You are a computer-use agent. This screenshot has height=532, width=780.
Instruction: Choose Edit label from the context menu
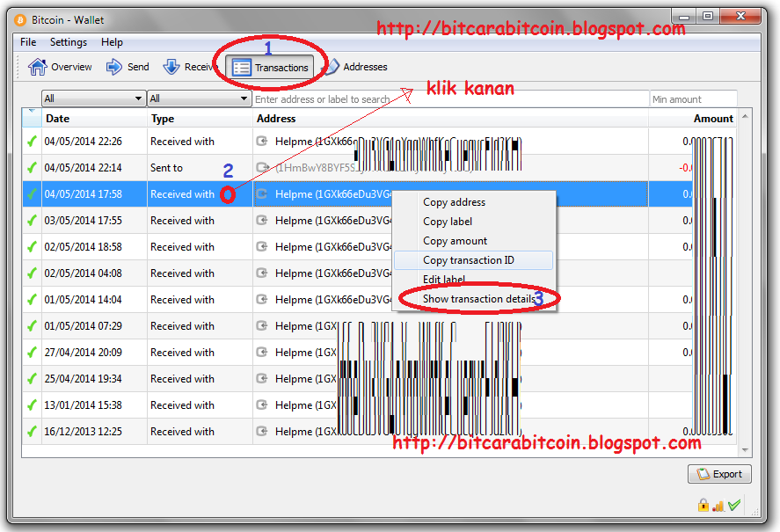click(x=445, y=279)
